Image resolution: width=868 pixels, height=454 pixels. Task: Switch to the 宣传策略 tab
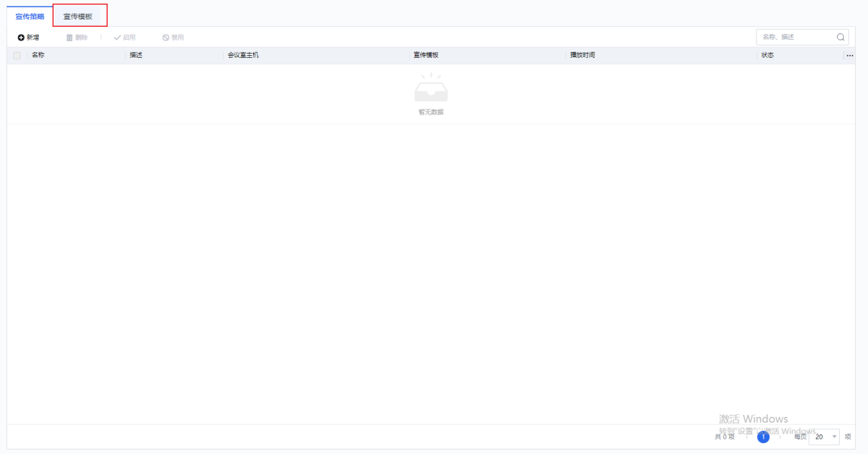click(x=30, y=16)
